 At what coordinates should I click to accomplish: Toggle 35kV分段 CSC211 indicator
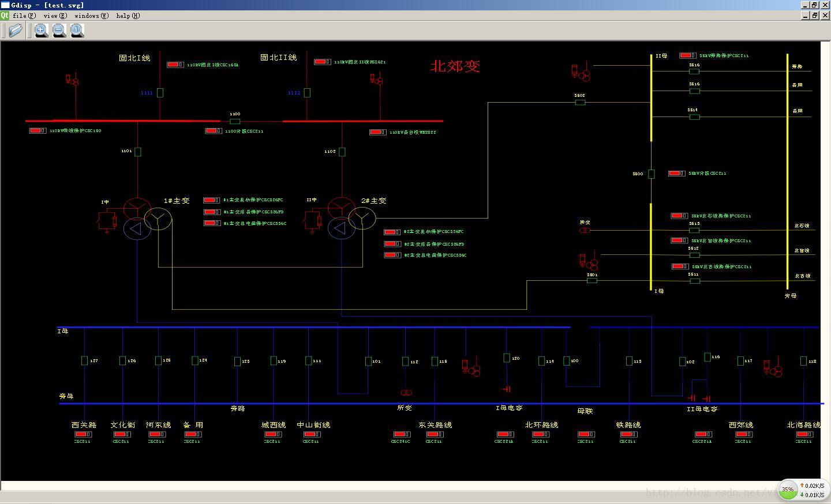tap(677, 173)
